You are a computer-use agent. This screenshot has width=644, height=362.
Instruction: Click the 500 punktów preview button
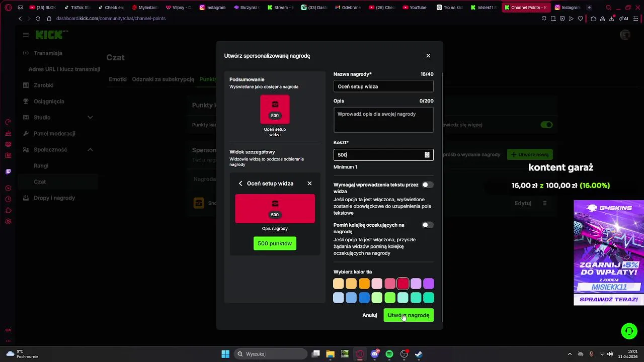275,243
